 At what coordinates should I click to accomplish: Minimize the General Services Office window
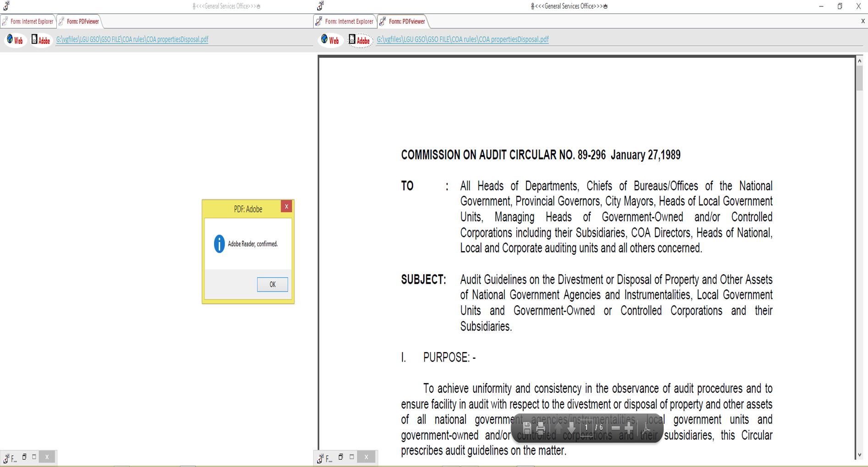click(821, 6)
